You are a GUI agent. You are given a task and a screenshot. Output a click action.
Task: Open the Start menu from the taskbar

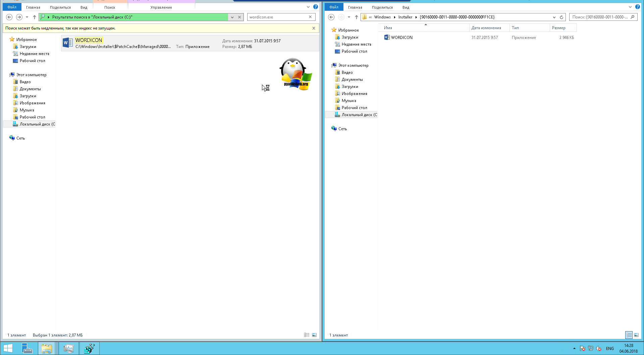click(8, 348)
